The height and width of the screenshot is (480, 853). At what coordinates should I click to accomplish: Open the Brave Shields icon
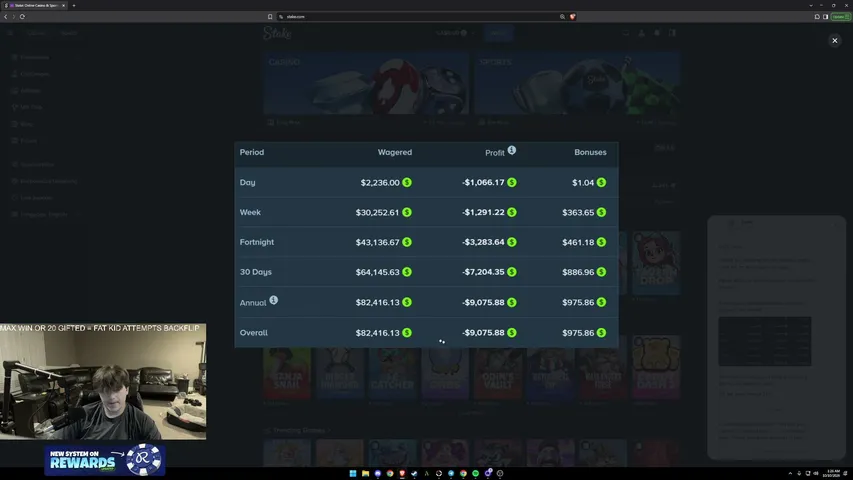tap(572, 16)
